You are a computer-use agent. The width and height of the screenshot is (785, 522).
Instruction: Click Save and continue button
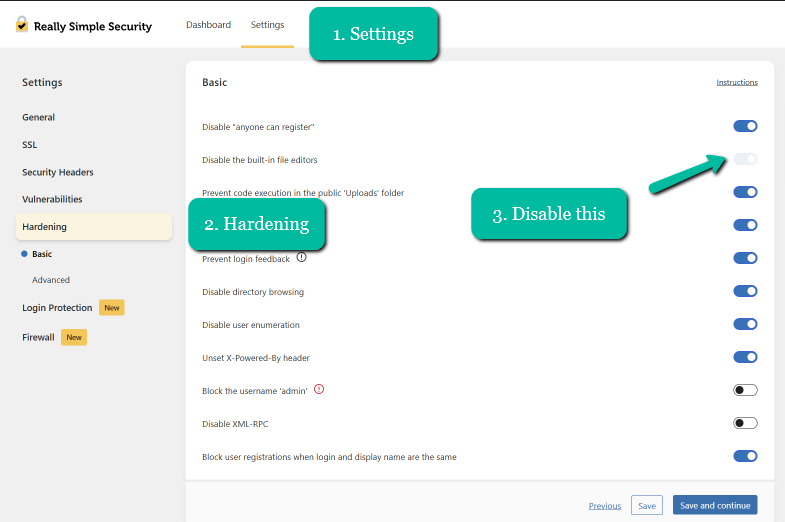[715, 505]
